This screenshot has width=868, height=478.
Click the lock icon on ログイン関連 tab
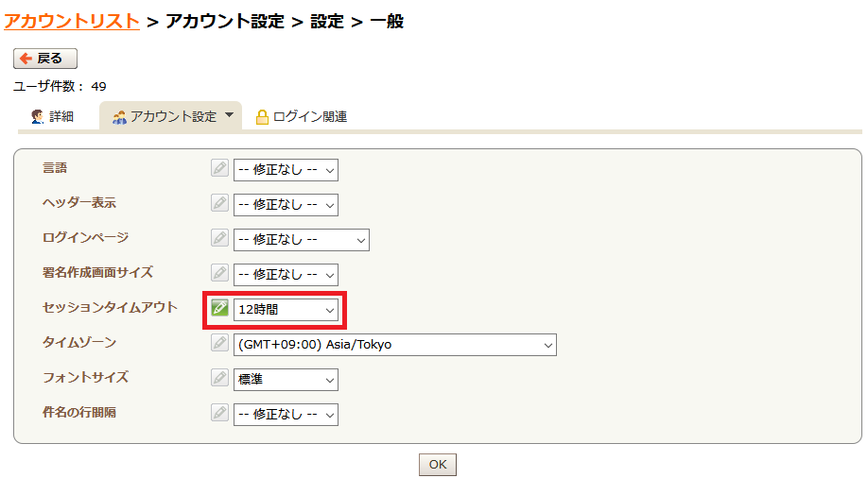coord(262,117)
